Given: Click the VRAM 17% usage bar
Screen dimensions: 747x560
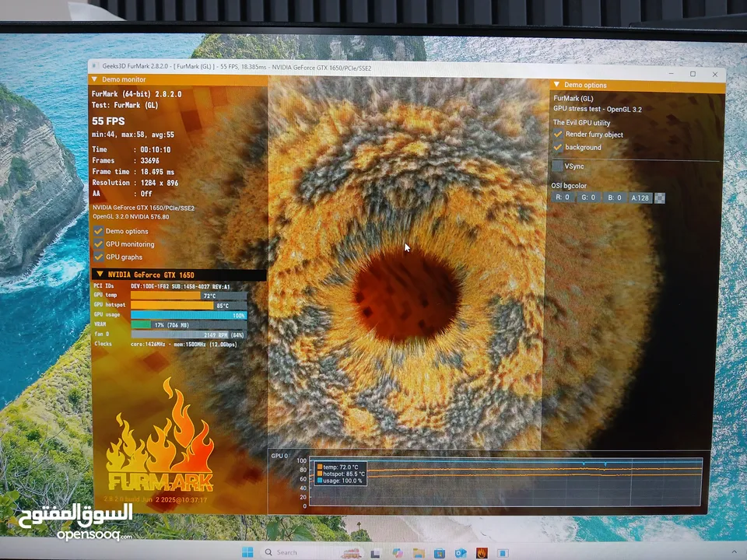Looking at the screenshot, I should click(188, 325).
